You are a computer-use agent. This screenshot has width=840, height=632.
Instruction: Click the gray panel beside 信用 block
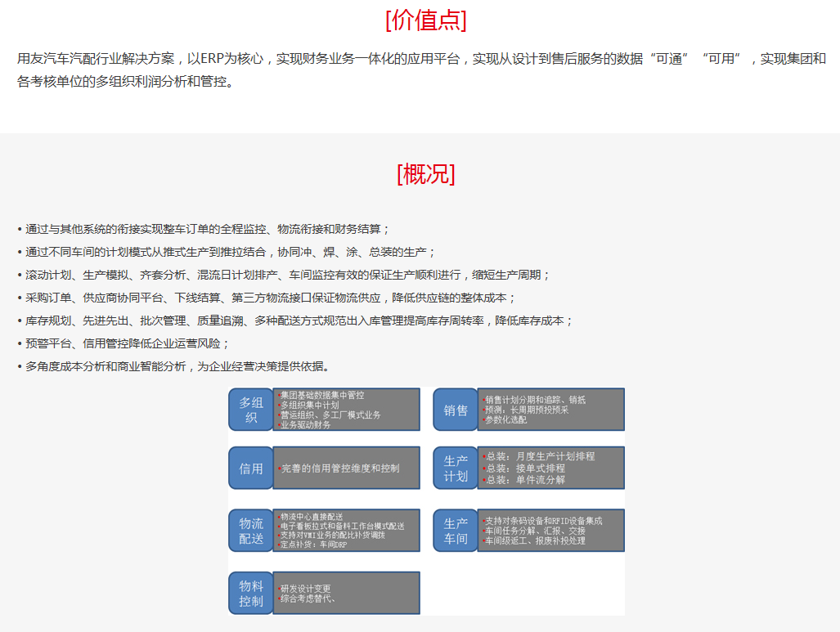[x=347, y=468]
